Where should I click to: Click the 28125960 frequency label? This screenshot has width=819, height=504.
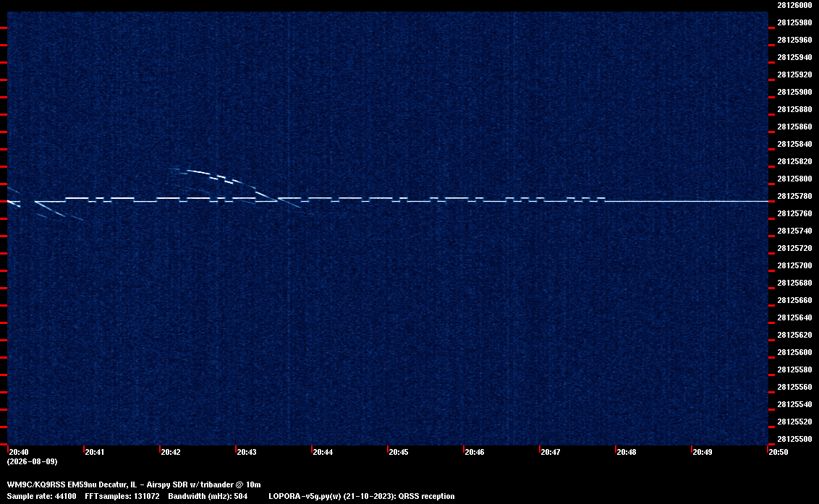click(794, 40)
